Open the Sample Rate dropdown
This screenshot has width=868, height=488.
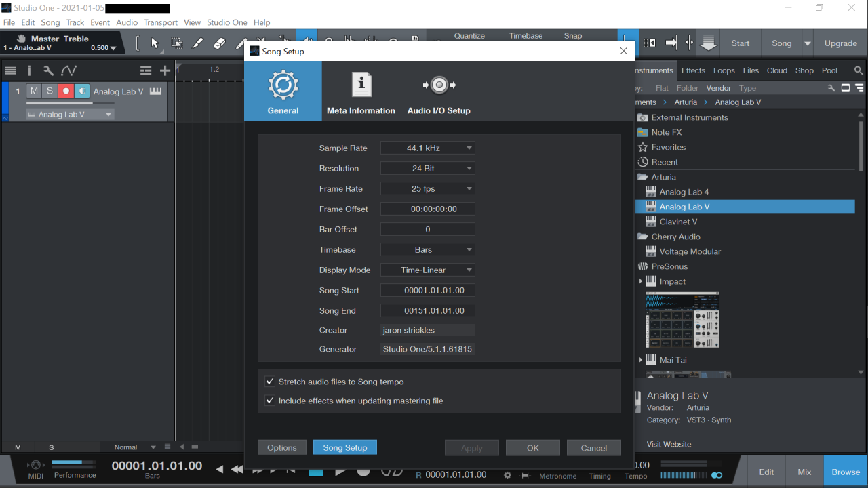tap(427, 148)
